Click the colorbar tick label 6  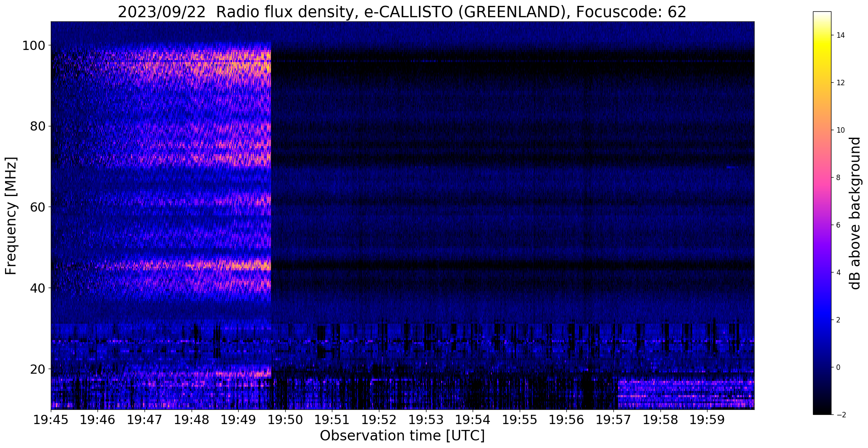tap(838, 225)
